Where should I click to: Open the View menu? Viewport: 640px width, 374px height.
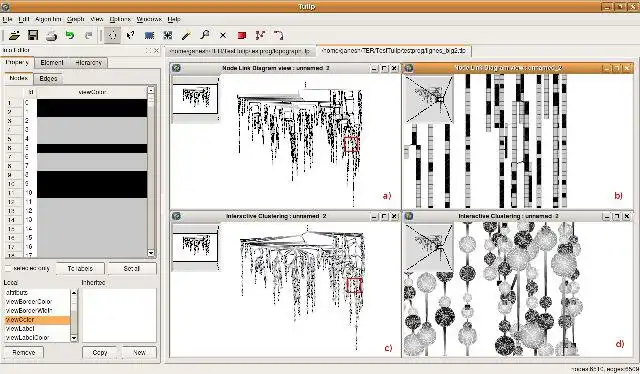point(97,19)
